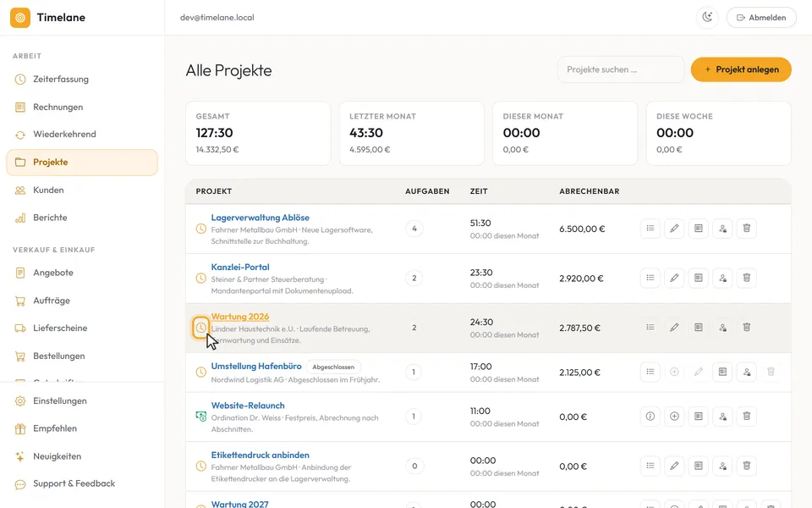The width and height of the screenshot is (812, 508).
Task: Delete Kanzlei-Portal via its trash icon
Action: click(747, 278)
